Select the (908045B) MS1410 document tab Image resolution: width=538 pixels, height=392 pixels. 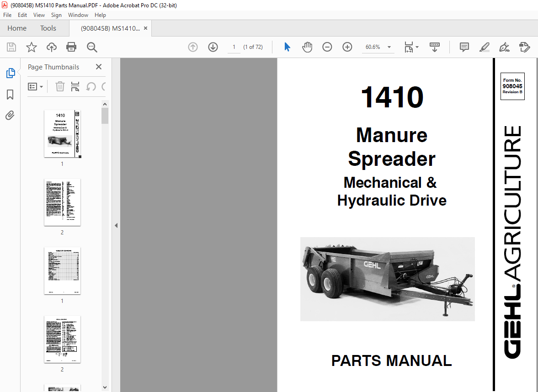pos(110,28)
